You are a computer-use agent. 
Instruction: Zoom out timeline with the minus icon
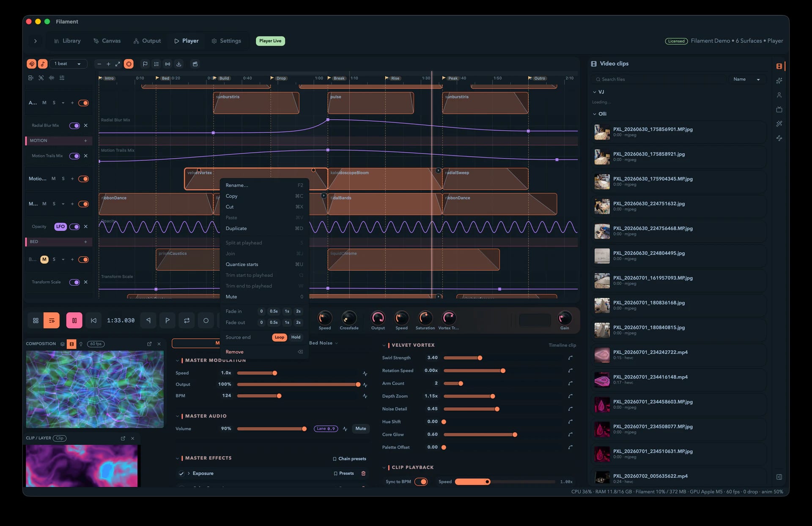click(99, 64)
